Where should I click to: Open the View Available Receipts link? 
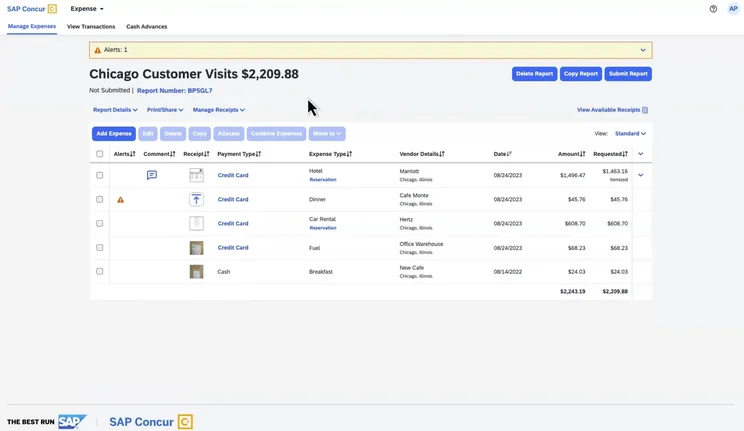[608, 110]
